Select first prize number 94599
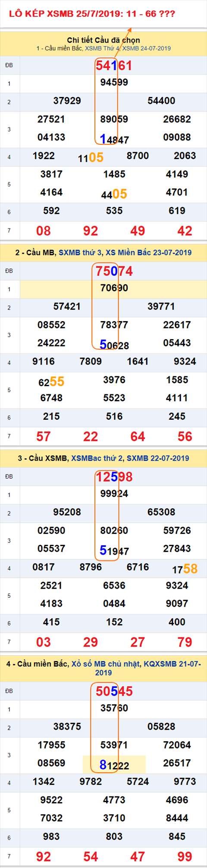The width and height of the screenshot is (207, 868). point(114,82)
